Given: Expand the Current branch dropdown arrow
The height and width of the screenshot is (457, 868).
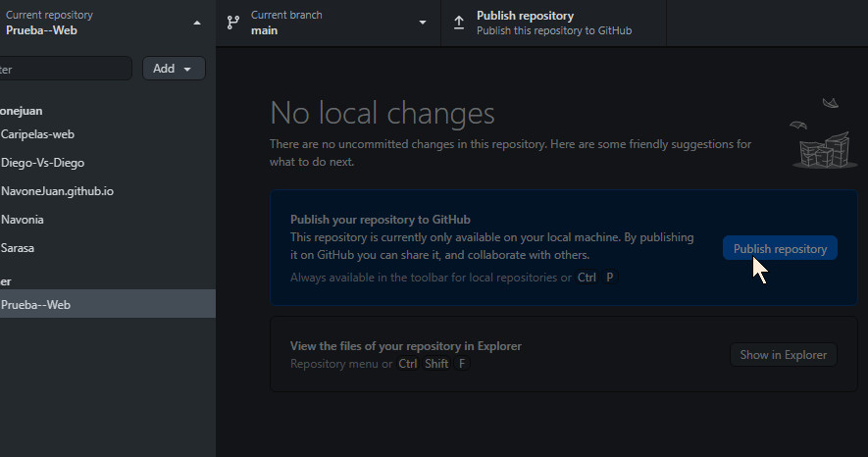Looking at the screenshot, I should coord(423,23).
